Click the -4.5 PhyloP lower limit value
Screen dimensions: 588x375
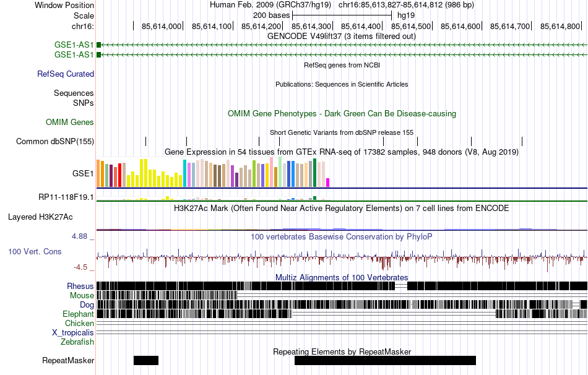pyautogui.click(x=80, y=267)
